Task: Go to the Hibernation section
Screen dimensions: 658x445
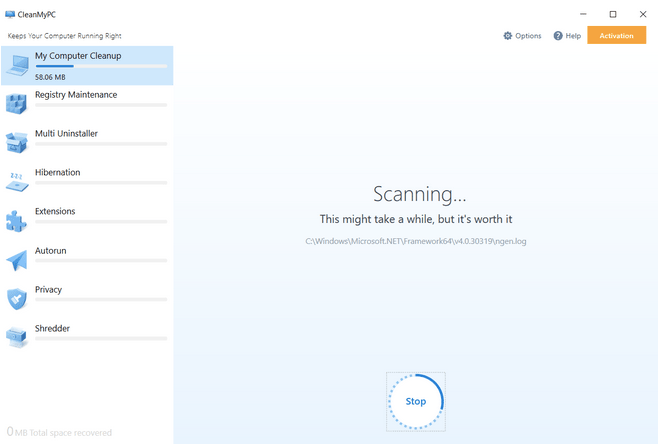Action: (87, 182)
